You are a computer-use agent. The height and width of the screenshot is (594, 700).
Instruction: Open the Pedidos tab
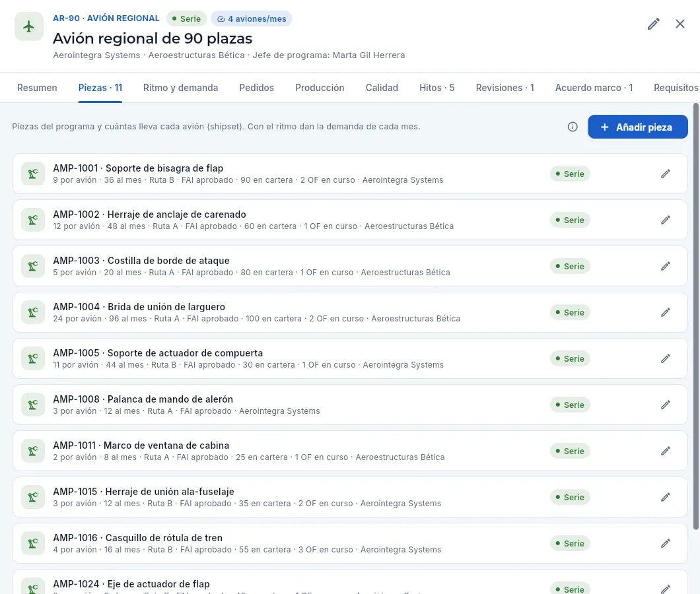[x=256, y=88]
